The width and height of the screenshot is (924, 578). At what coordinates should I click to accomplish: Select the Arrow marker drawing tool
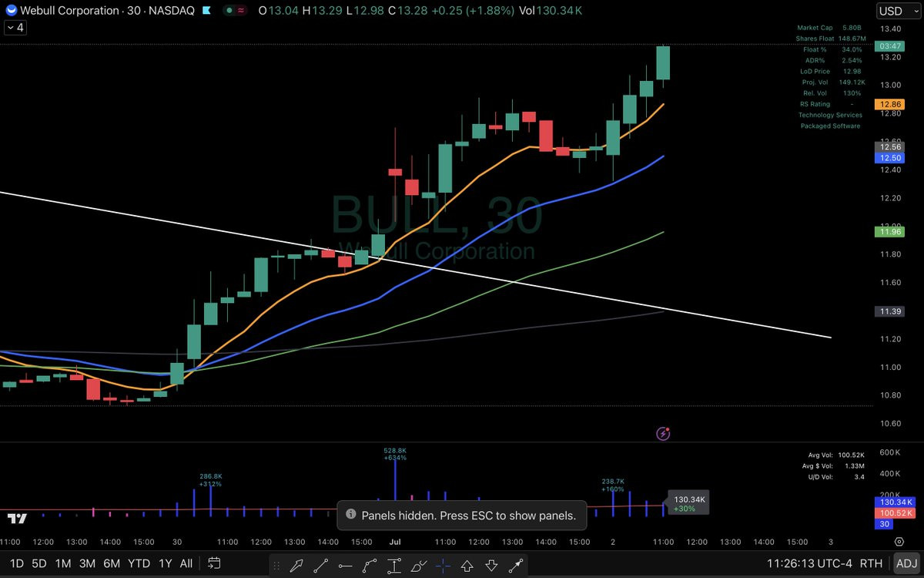(296, 566)
